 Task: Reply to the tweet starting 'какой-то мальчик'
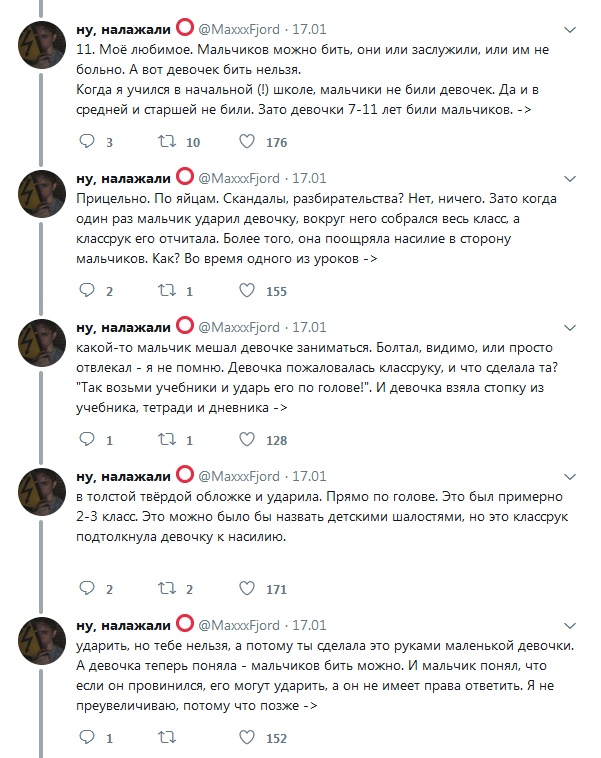[x=87, y=439]
